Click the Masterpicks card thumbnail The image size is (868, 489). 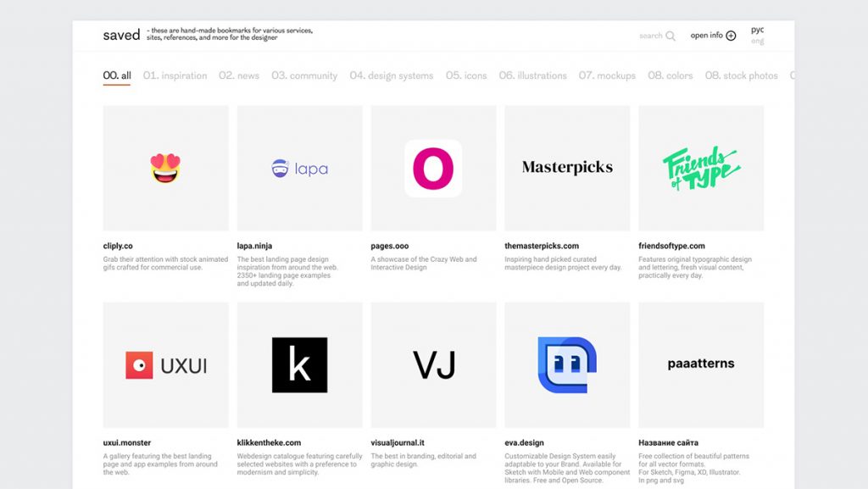click(566, 167)
